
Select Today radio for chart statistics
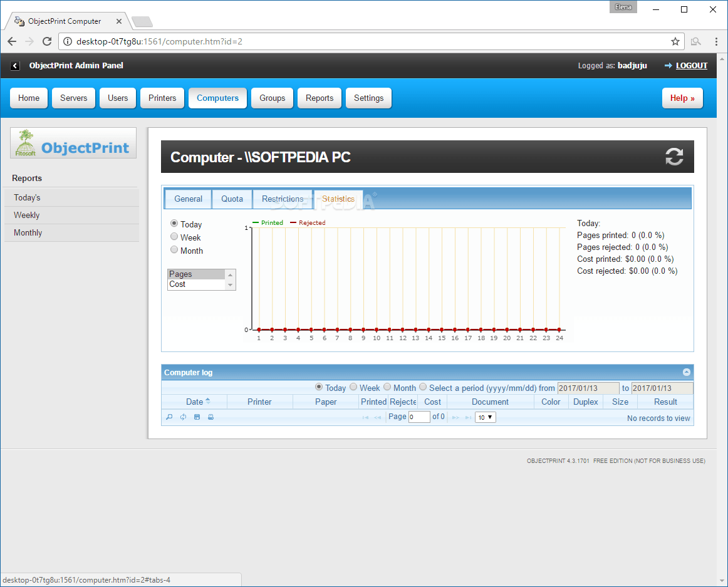pos(174,224)
